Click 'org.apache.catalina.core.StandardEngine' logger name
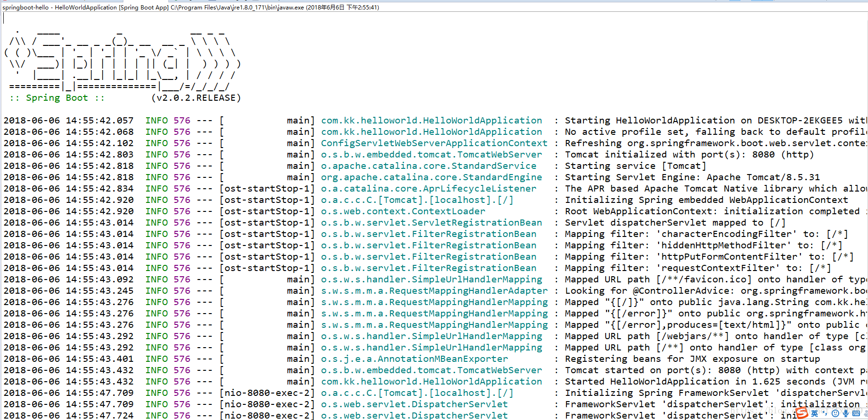 tap(432, 177)
